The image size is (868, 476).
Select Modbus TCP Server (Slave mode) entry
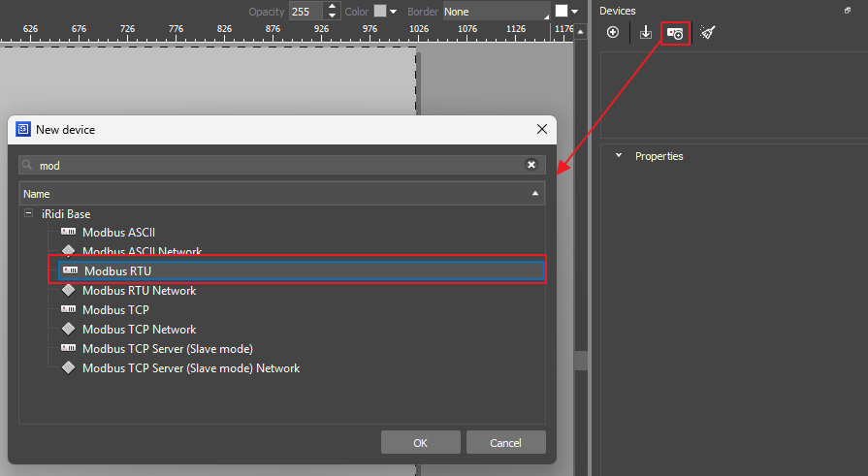pos(167,349)
